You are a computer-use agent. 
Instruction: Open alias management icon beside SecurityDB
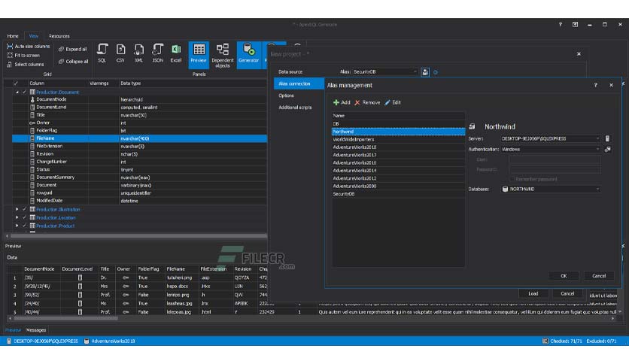(x=425, y=72)
